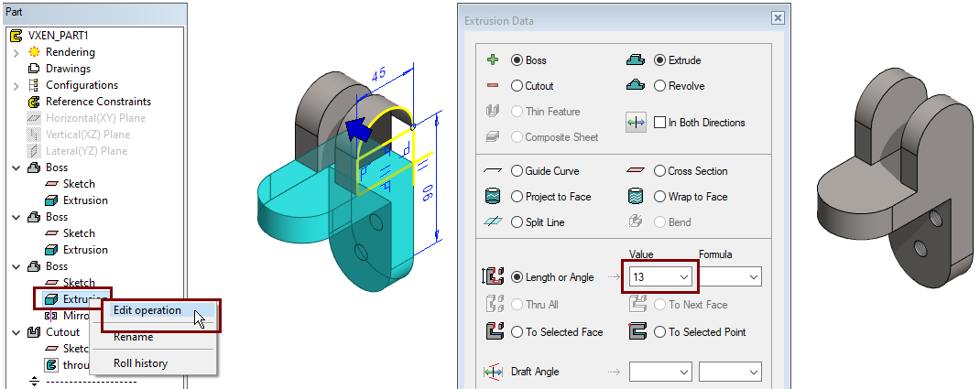
Task: Select the Cutout radio button
Action: (517, 86)
